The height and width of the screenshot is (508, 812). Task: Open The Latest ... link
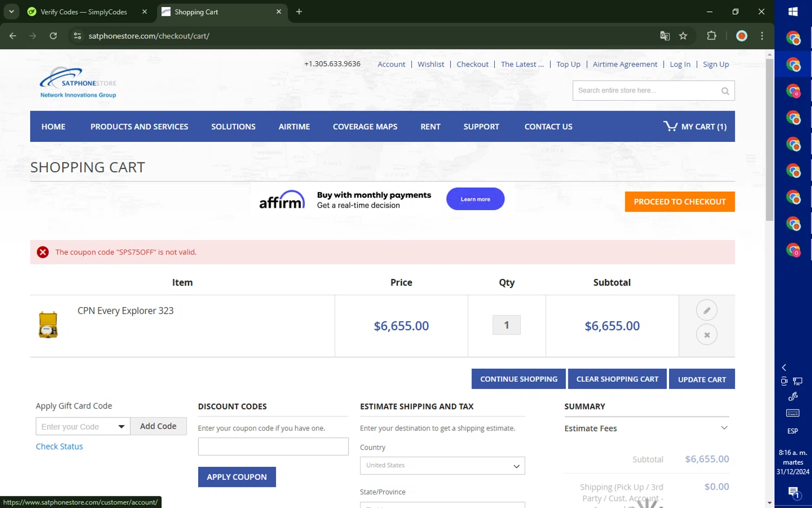tap(522, 64)
